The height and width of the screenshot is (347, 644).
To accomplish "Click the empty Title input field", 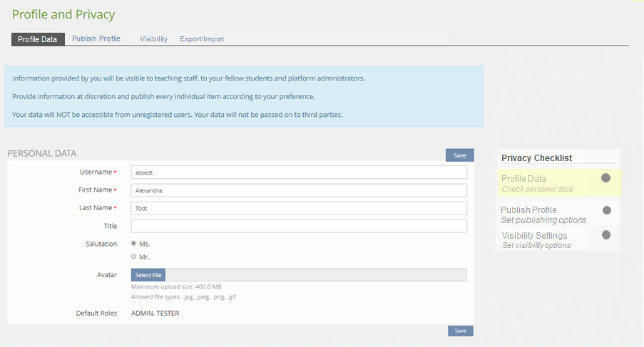I will (x=299, y=226).
